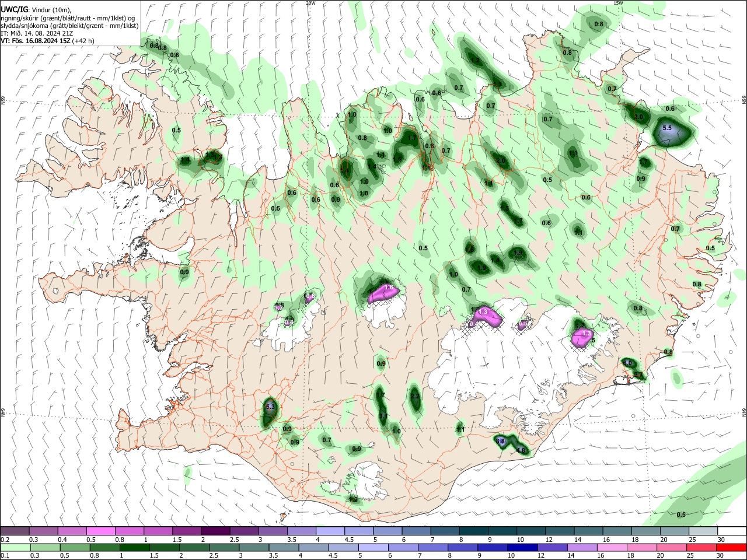747x560 pixels.
Task: Select the dark blue 10 swatch in bottom legend row
Action: 521,547
